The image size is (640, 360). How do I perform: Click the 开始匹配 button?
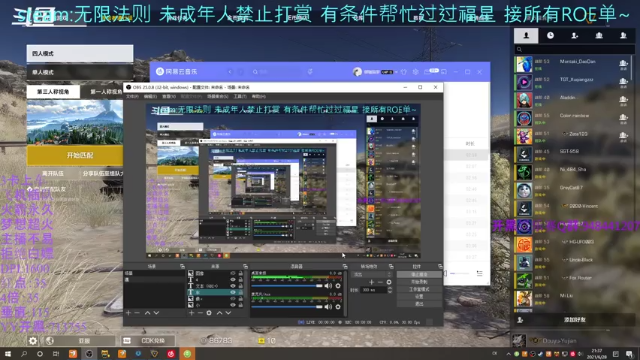[x=75, y=156]
